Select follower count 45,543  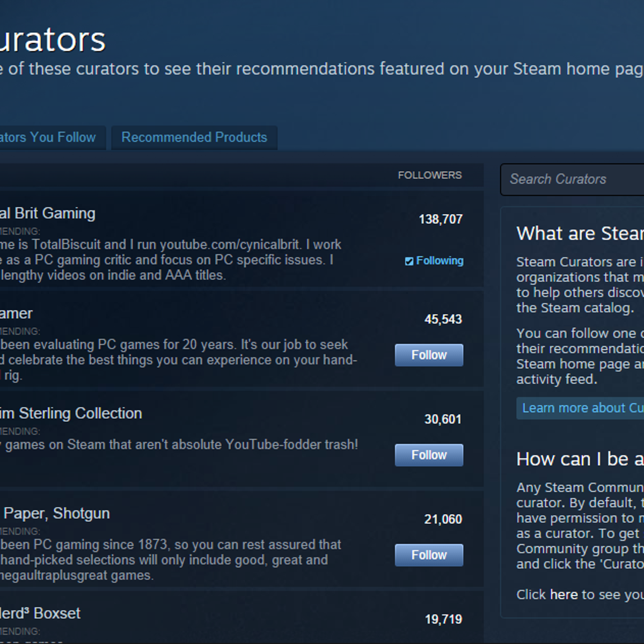[443, 319]
